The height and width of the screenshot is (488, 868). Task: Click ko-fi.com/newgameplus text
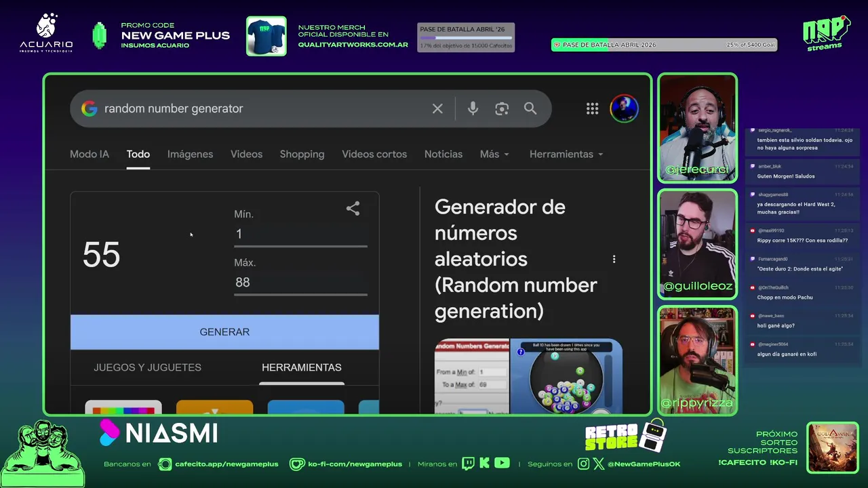pos(355,464)
